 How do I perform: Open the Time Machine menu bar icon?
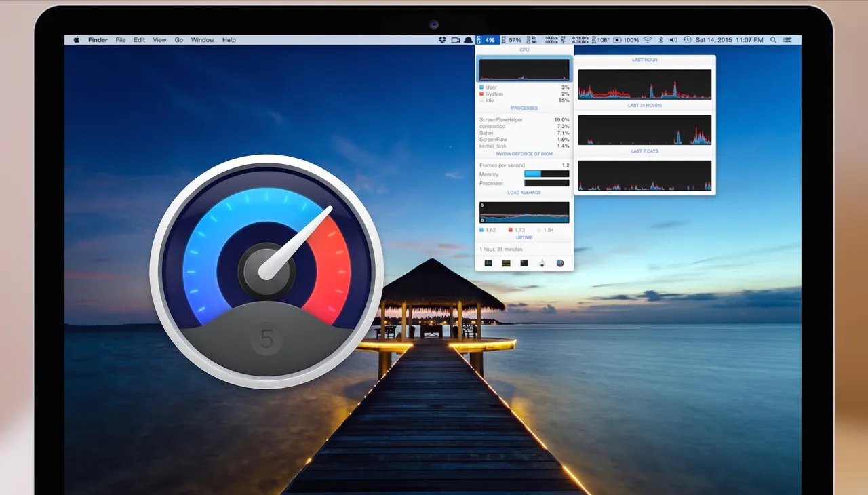tap(688, 40)
